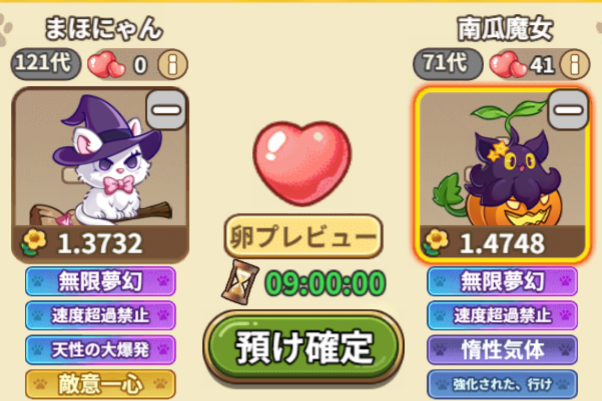Tap the 121代 generation badge
The height and width of the screenshot is (401, 602).
point(46,64)
